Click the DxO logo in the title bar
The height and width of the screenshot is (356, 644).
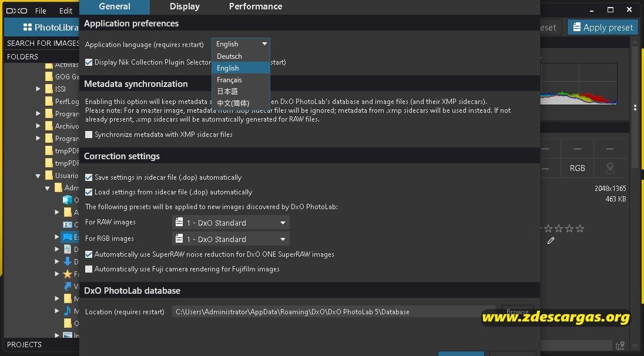click(17, 11)
